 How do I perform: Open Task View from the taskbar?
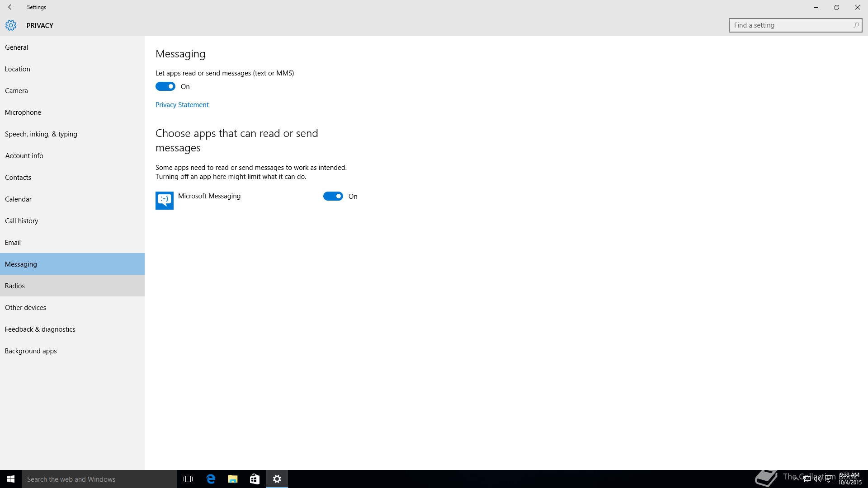click(x=188, y=479)
